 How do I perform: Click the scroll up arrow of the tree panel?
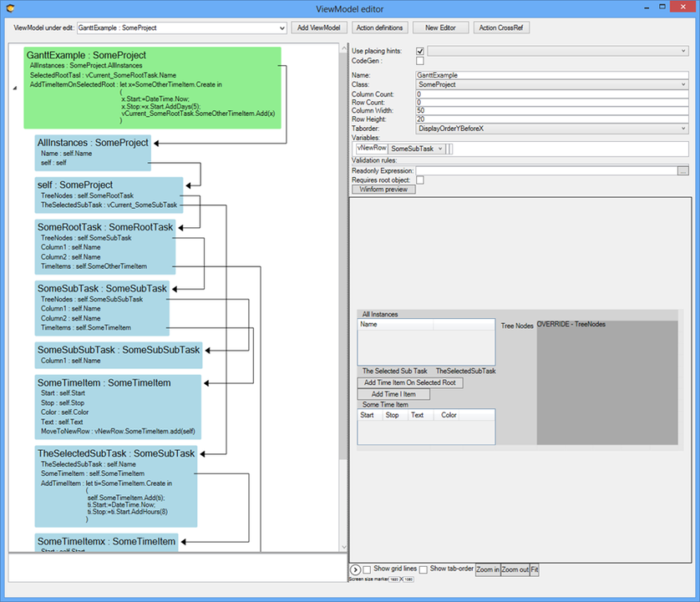pyautogui.click(x=344, y=48)
